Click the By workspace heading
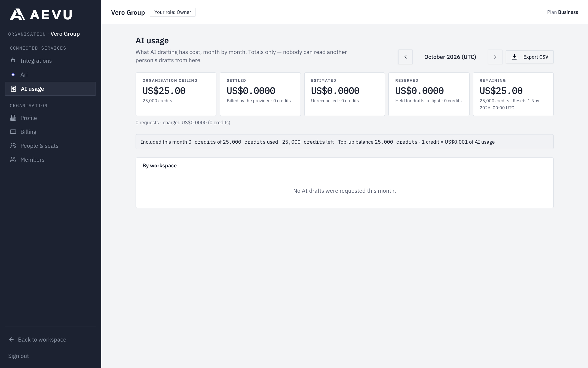 pos(160,165)
